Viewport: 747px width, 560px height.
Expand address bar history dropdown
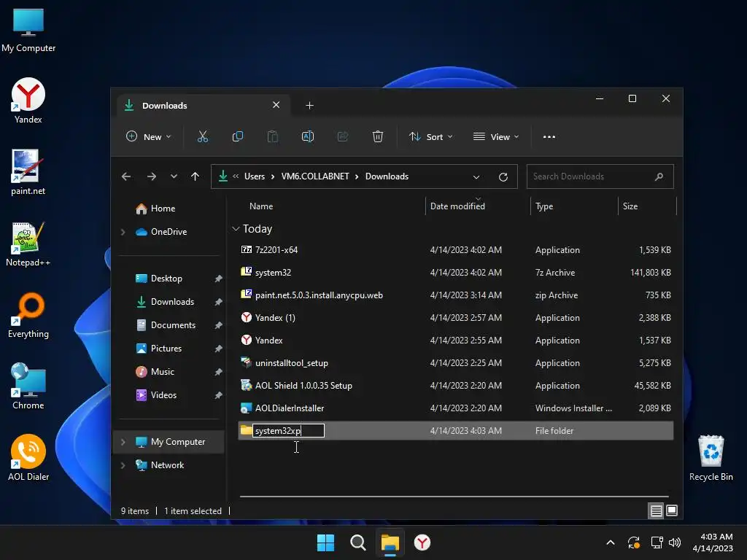click(x=476, y=176)
